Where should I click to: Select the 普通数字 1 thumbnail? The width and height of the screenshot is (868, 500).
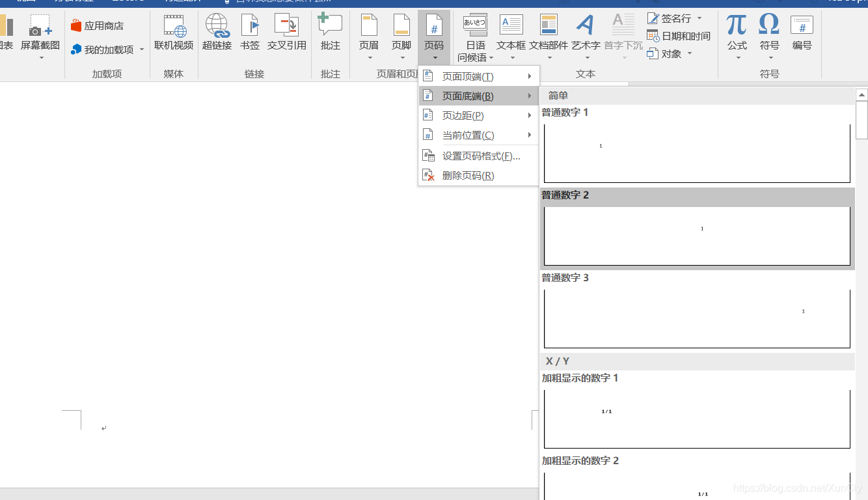(x=697, y=153)
